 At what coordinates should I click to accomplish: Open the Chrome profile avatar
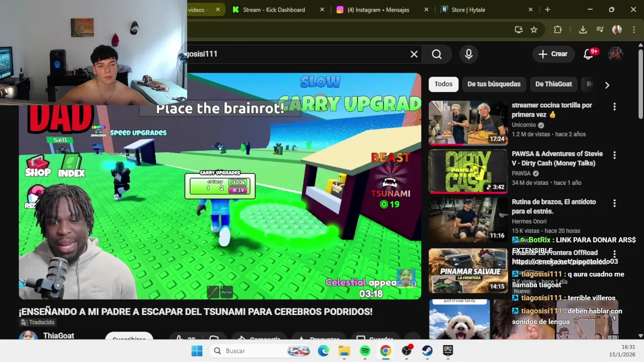tap(617, 30)
